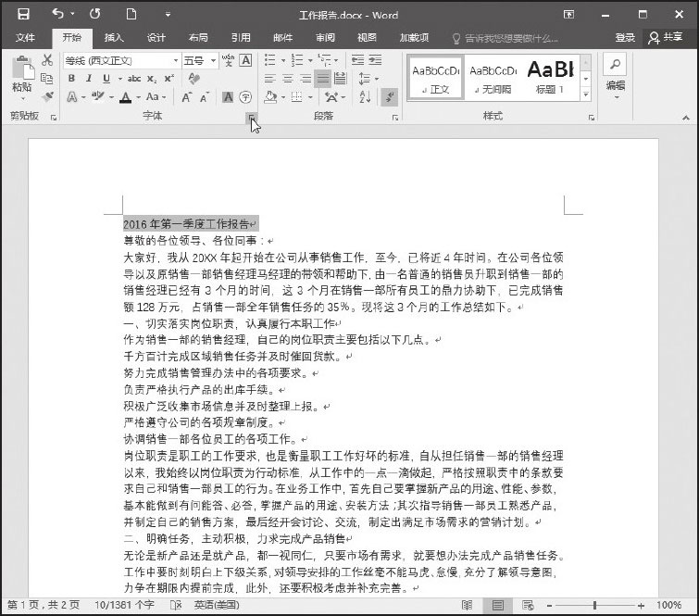
Task: Toggle Italic formatting
Action: (89, 79)
